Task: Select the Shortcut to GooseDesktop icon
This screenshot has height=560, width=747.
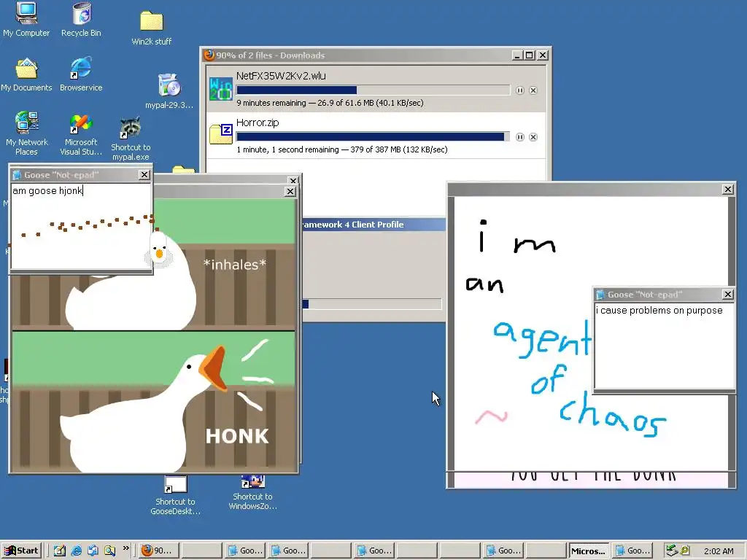Action: click(175, 495)
